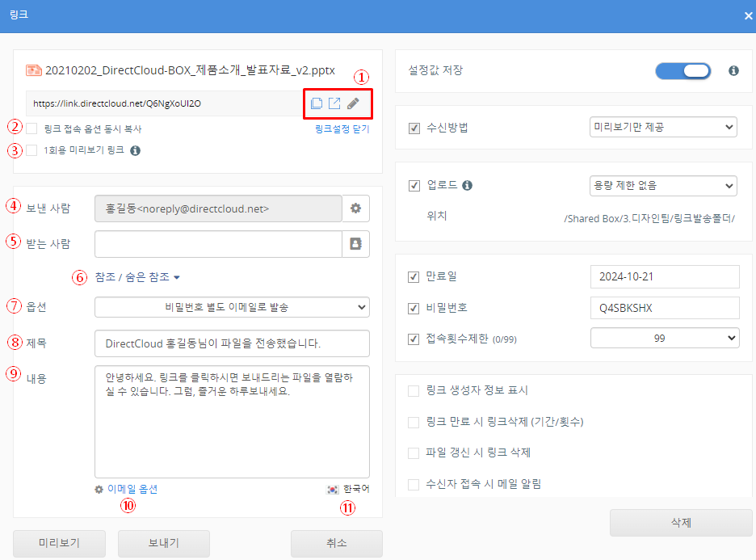
Task: Enable 1회용 미리보기 링크 checkbox
Action: pos(31,149)
